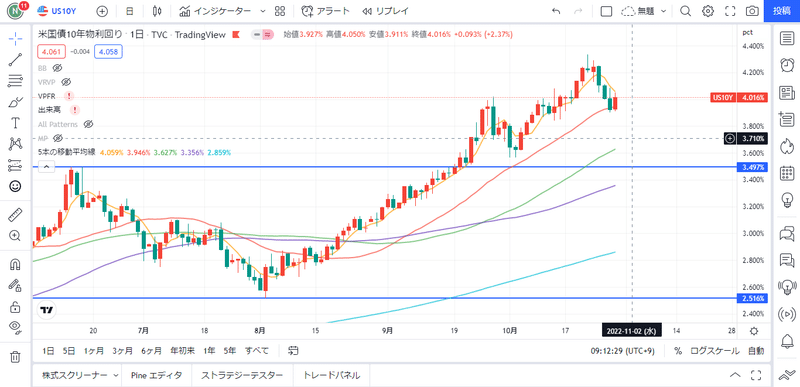The height and width of the screenshot is (387, 800).
Task: Open the chart patterns tool
Action: pos(15,144)
